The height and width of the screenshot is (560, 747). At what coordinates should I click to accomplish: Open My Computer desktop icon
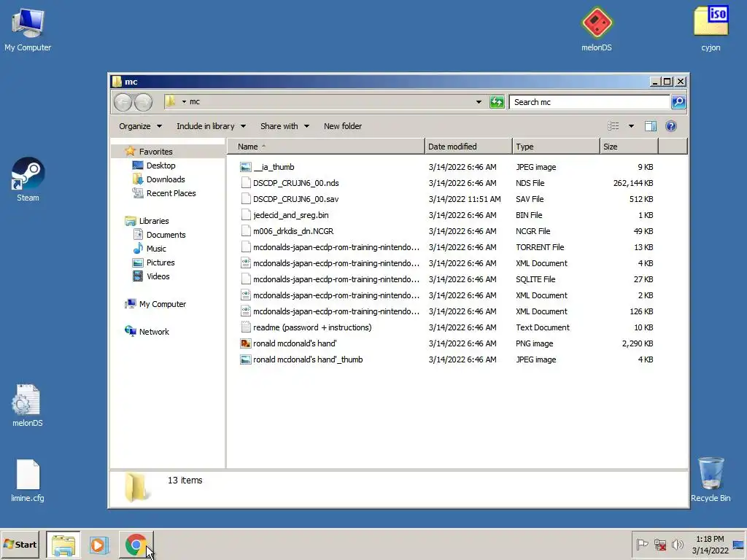click(28, 29)
